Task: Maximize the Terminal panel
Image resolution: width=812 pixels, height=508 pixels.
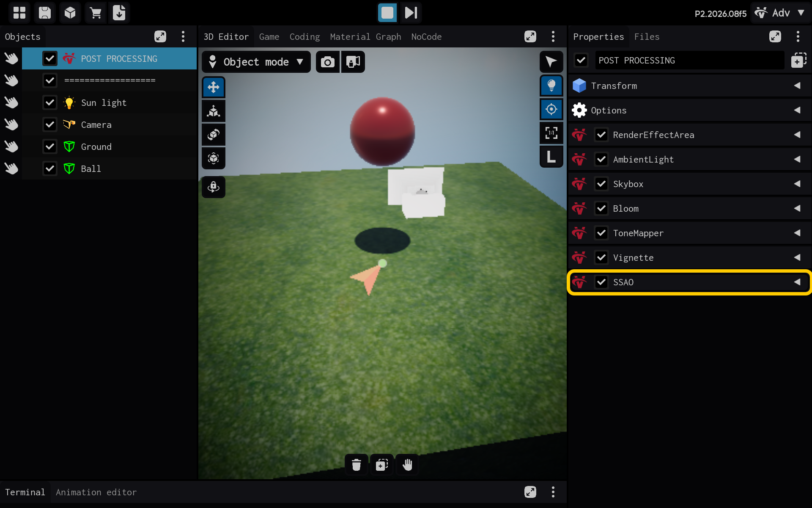Action: [530, 492]
